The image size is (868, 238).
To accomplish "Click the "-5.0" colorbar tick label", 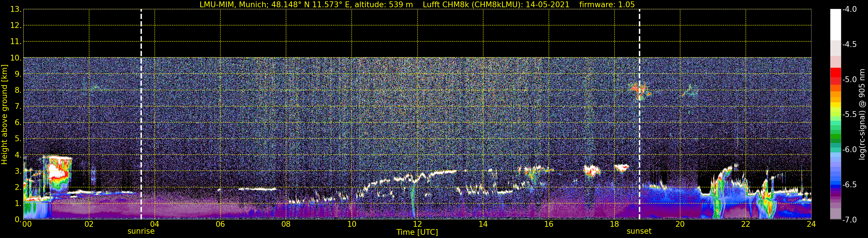I will point(850,80).
